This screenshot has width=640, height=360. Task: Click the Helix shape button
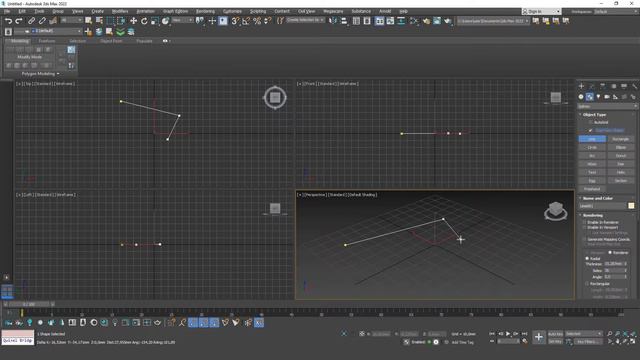pyautogui.click(x=620, y=172)
